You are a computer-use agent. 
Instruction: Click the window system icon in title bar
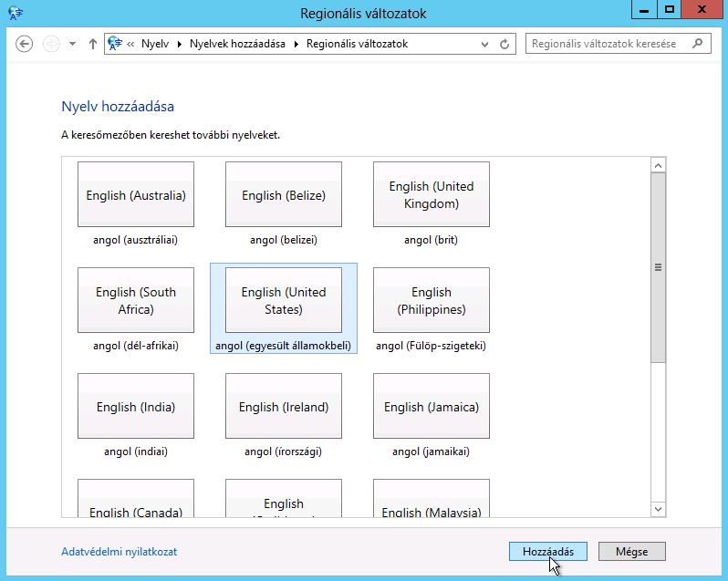click(x=14, y=13)
